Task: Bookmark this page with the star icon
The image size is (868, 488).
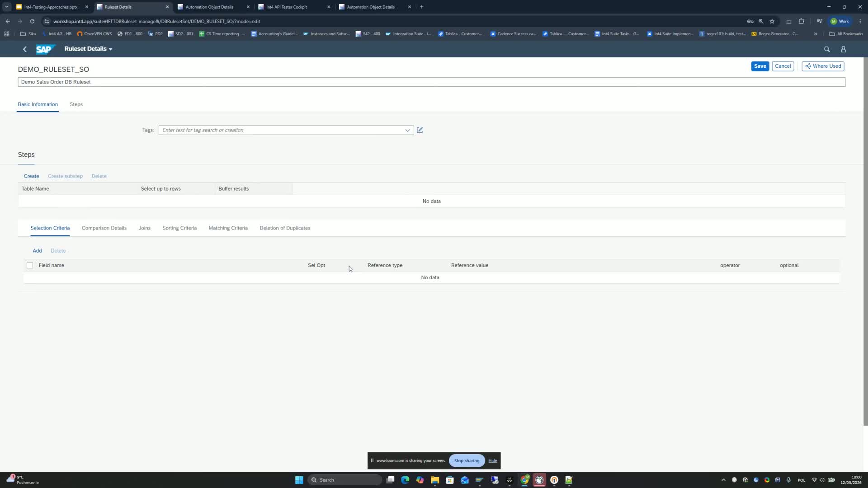Action: coord(772,21)
